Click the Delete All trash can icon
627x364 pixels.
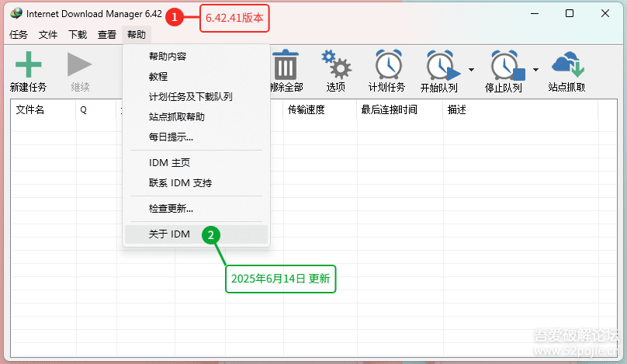[x=285, y=64]
